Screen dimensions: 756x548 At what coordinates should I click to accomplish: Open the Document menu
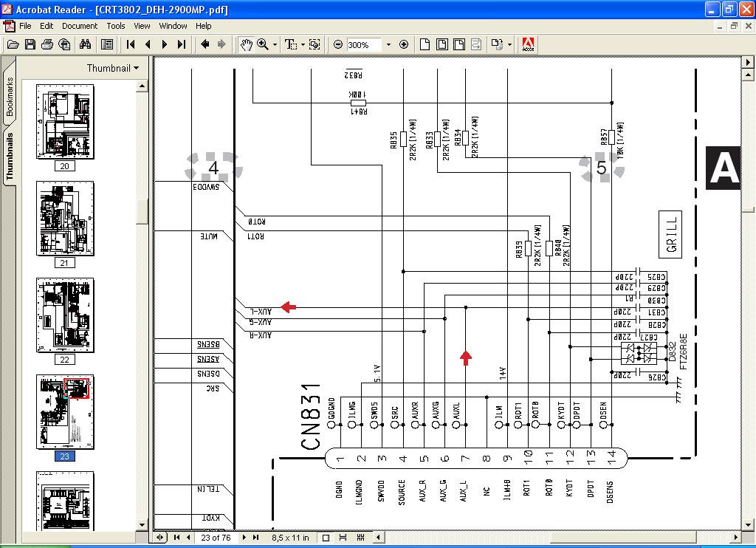[x=80, y=26]
